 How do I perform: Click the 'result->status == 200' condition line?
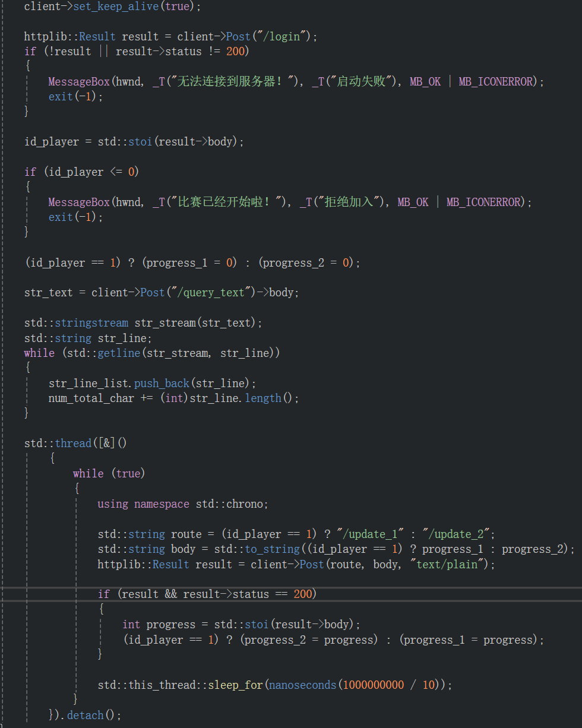click(207, 594)
